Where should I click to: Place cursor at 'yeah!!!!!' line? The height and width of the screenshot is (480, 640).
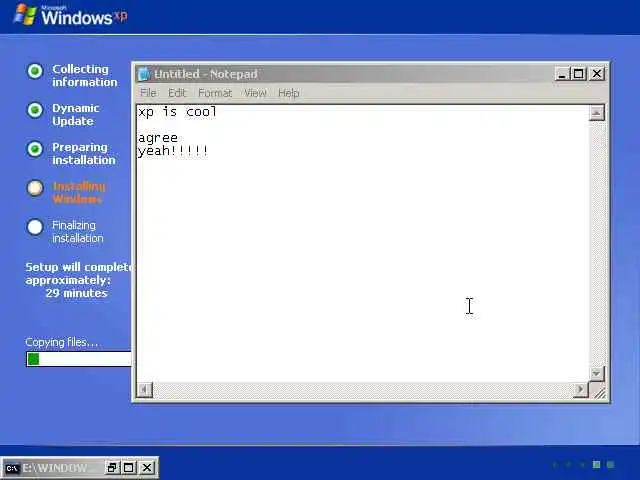pos(173,151)
